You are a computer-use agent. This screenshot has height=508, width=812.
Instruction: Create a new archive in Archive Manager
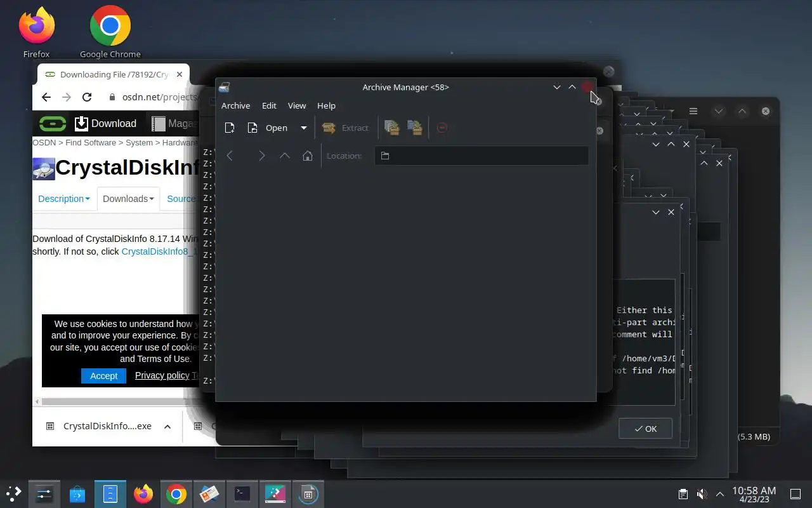click(x=230, y=128)
